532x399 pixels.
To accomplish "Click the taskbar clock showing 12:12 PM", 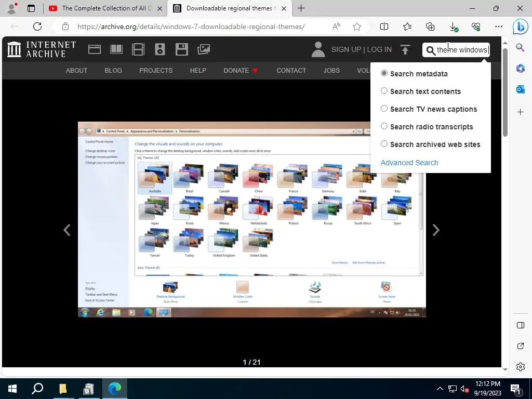I will point(487,389).
